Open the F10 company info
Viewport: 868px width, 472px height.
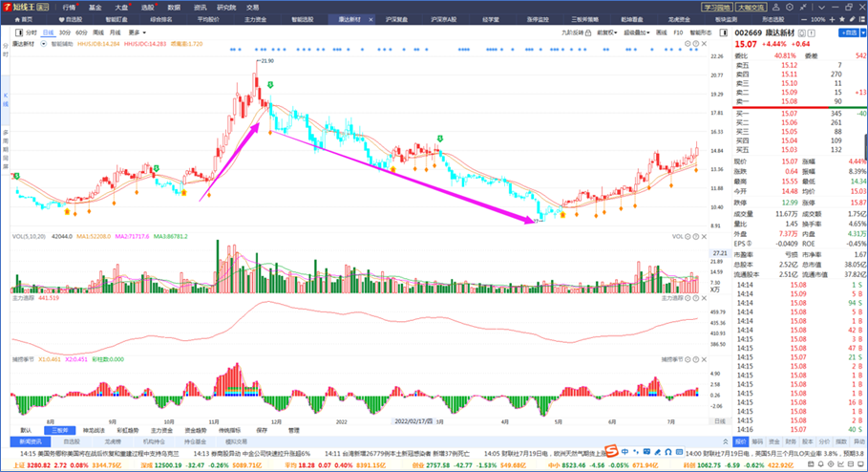tap(678, 32)
